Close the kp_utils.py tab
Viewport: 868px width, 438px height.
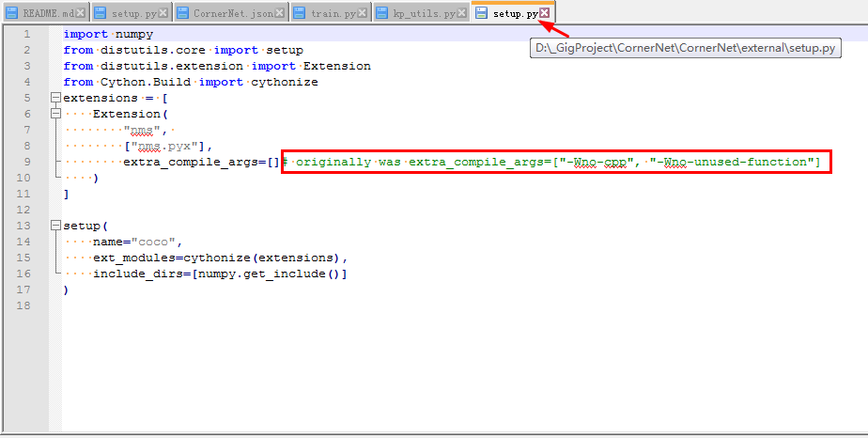[x=461, y=13]
